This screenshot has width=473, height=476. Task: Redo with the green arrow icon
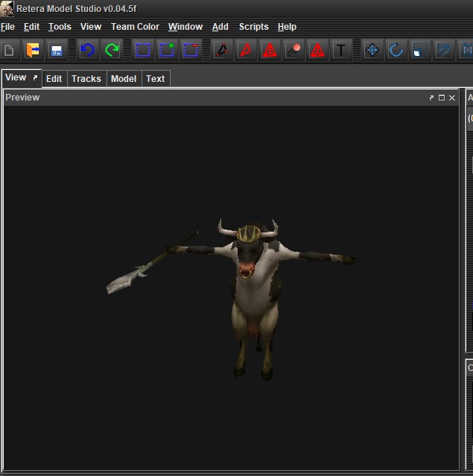pyautogui.click(x=112, y=50)
